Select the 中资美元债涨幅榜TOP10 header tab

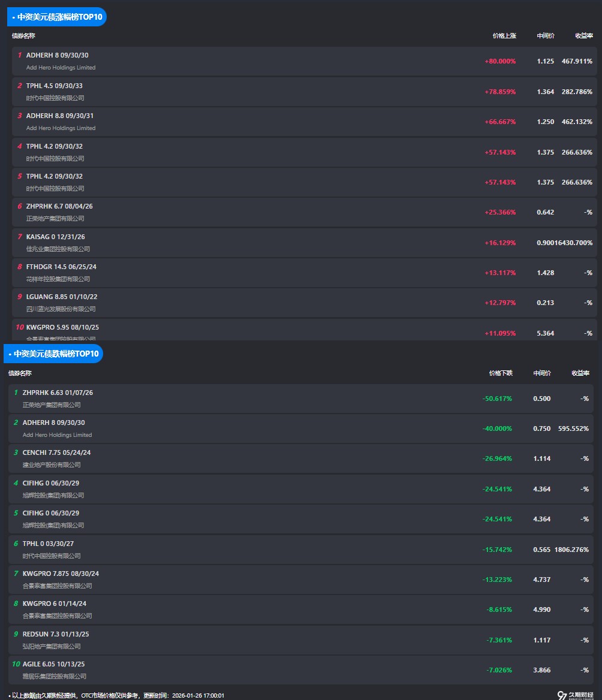57,17
